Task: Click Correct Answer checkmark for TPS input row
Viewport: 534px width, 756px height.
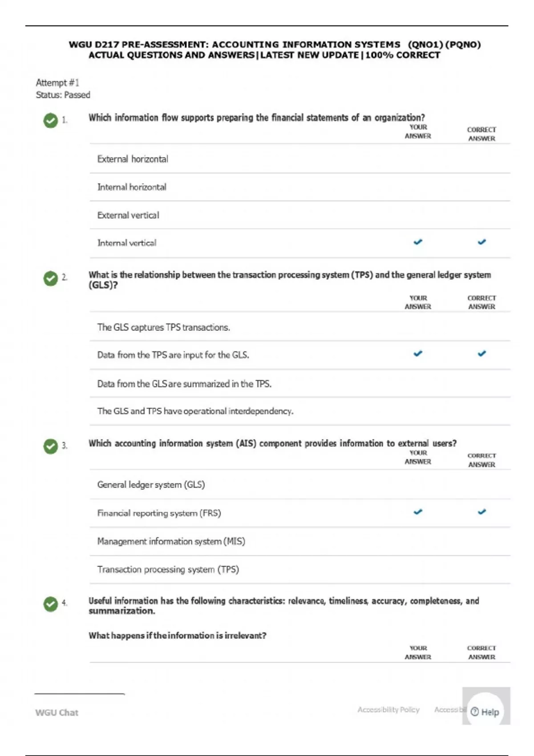Action: tap(481, 354)
